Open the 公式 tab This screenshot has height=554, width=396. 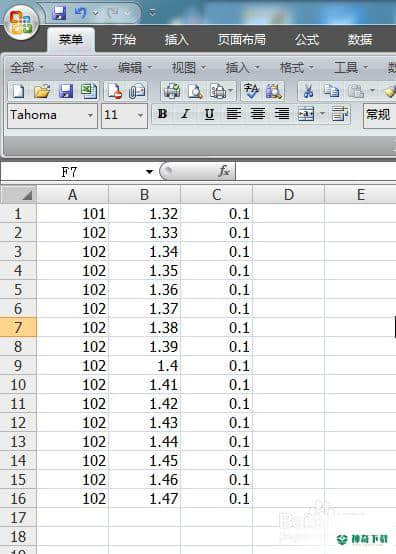[x=307, y=39]
